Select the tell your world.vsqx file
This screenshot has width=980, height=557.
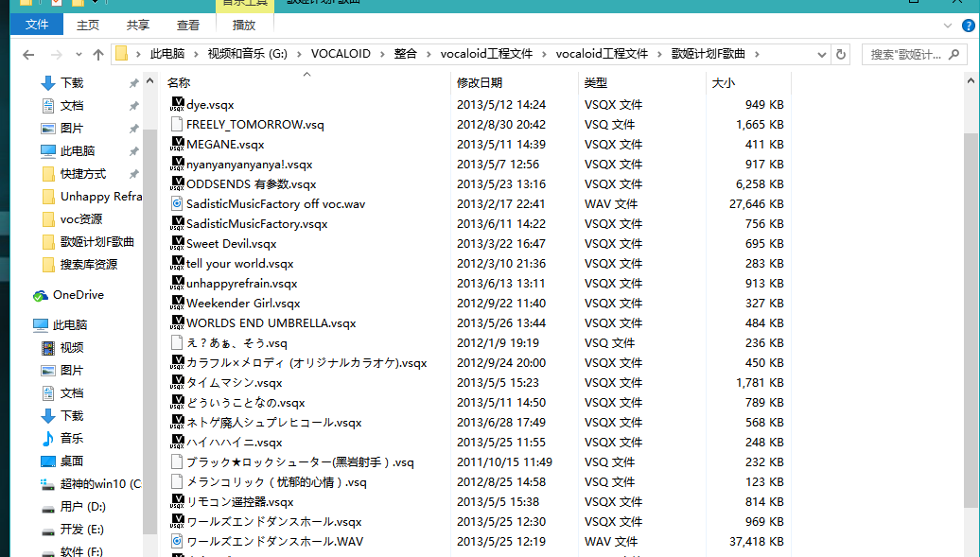click(x=239, y=264)
